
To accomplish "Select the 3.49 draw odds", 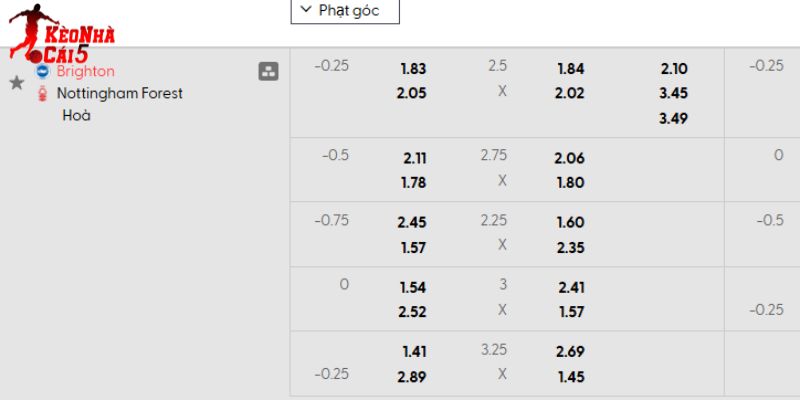I will [674, 118].
